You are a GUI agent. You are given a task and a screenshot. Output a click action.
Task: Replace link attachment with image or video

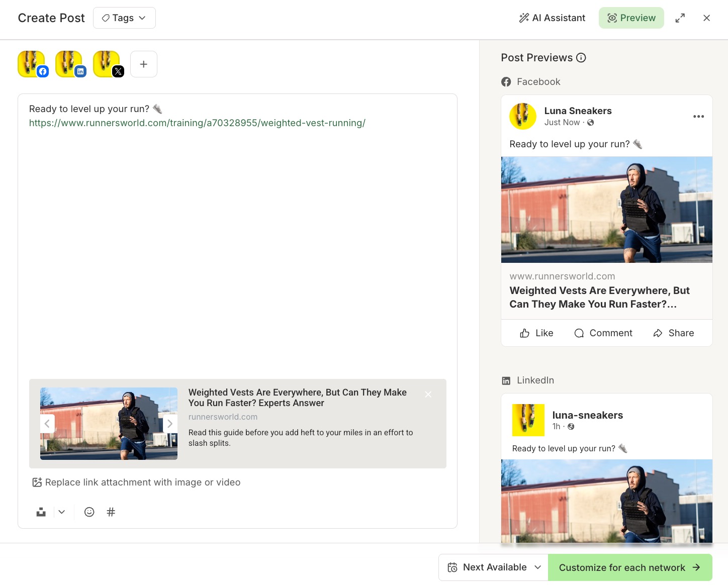coord(136,482)
